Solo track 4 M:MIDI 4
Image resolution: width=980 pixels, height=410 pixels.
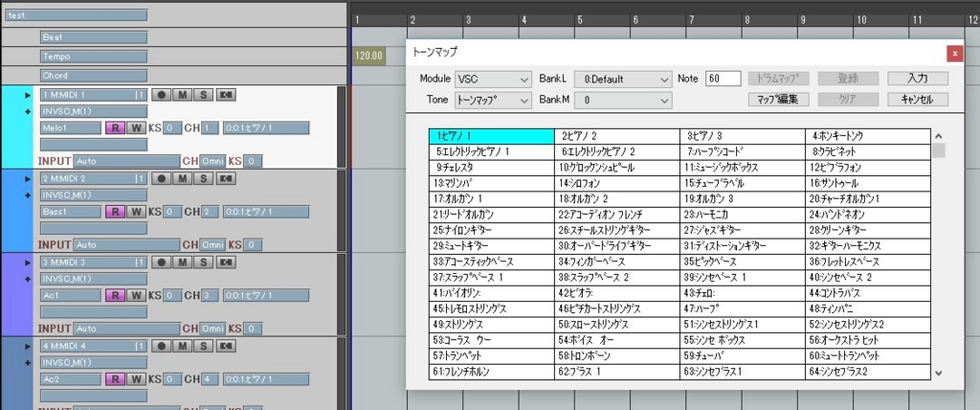pyautogui.click(x=203, y=346)
